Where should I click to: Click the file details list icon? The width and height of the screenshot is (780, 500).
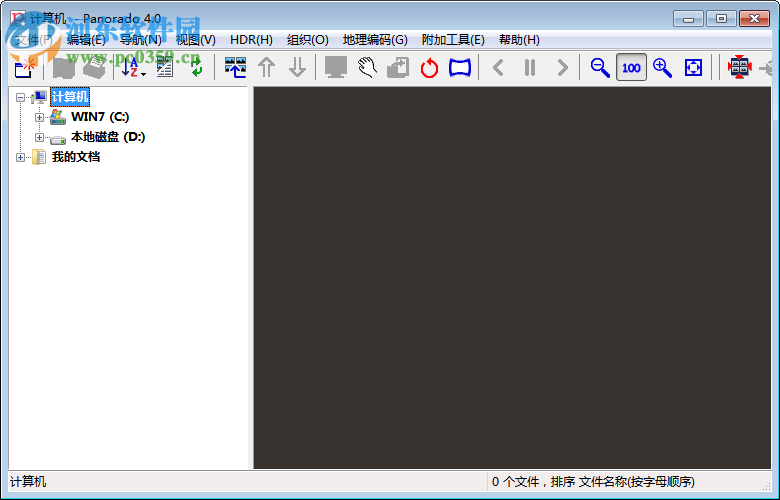click(165, 68)
